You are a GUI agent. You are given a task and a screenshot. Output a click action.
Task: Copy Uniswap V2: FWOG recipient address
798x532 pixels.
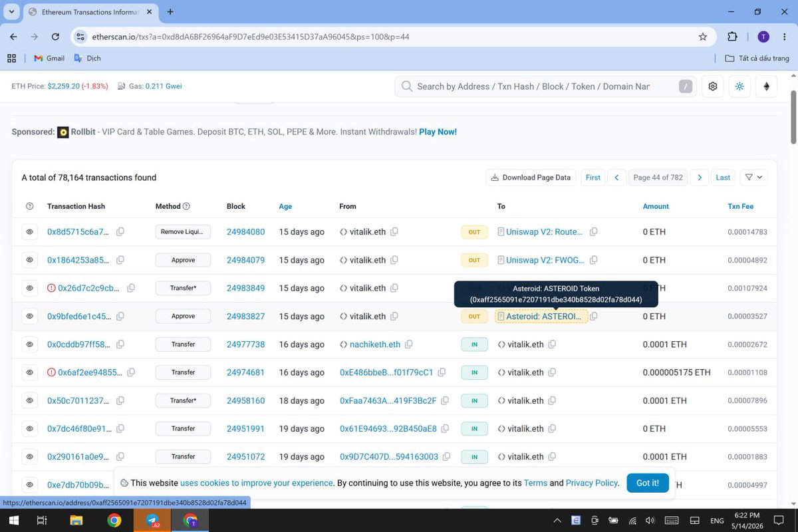pos(594,260)
